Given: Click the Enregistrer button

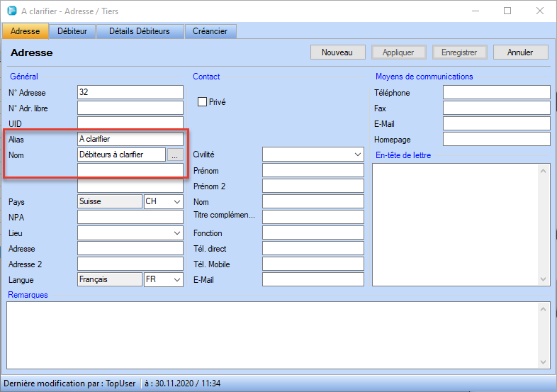Looking at the screenshot, I should [459, 52].
